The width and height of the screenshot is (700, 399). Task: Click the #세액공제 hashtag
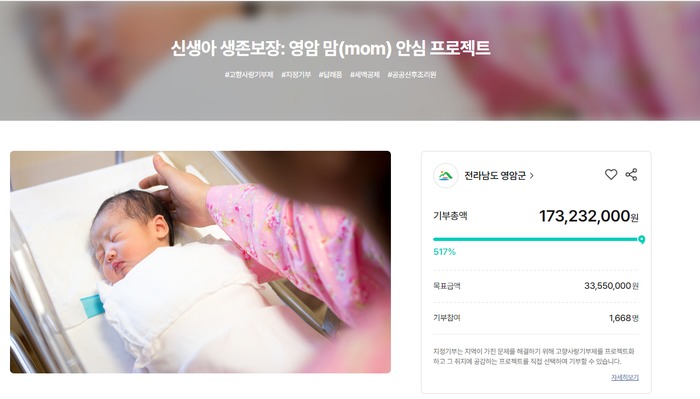pos(365,75)
